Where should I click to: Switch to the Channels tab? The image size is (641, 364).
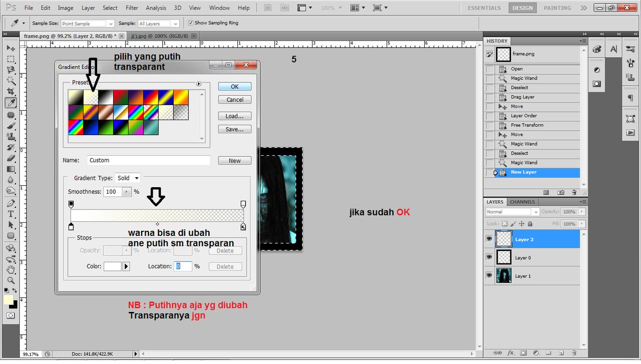click(522, 202)
